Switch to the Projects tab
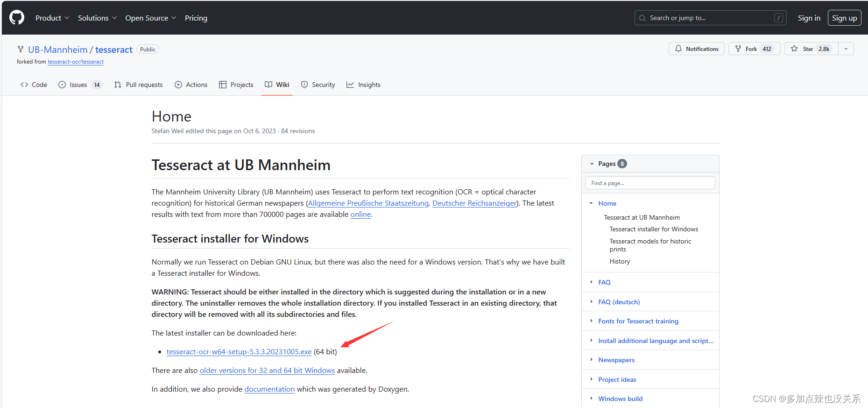868x408 pixels. click(x=236, y=85)
